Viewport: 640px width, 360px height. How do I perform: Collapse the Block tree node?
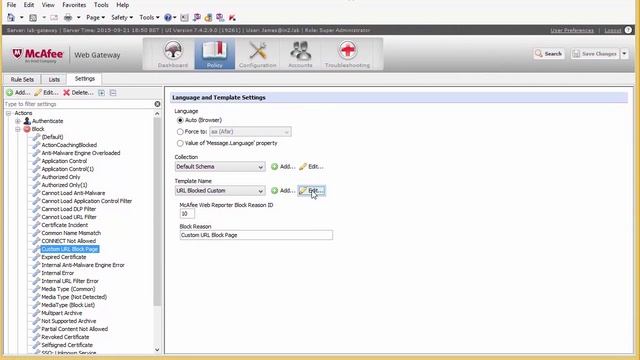click(x=18, y=129)
